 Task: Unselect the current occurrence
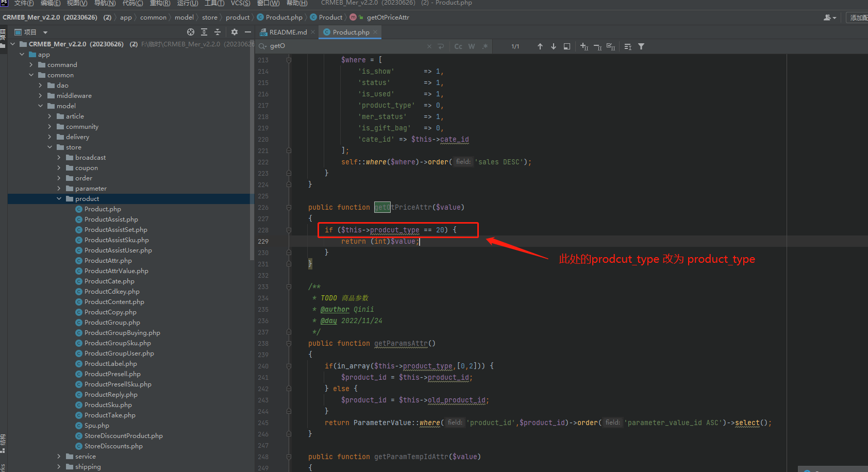pyautogui.click(x=597, y=46)
